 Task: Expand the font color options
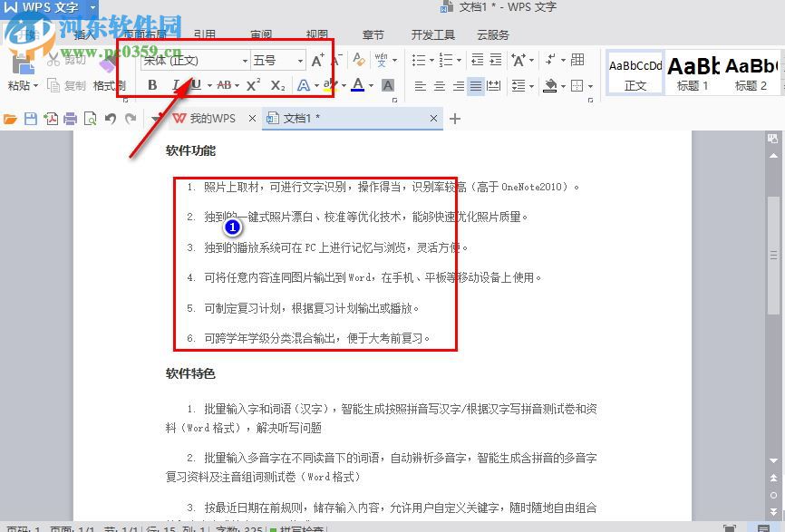369,85
